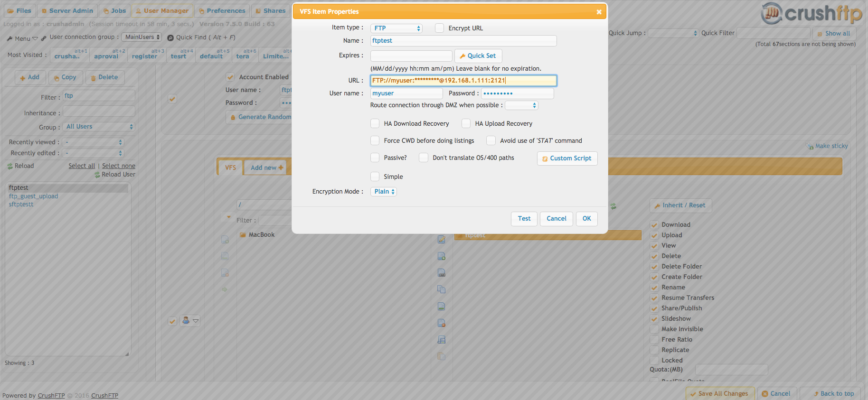Click the Copy user button
868x400 pixels.
point(66,77)
